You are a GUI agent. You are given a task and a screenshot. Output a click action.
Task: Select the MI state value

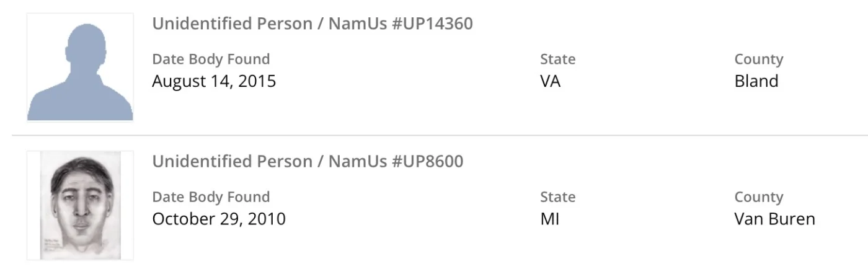coord(549,219)
